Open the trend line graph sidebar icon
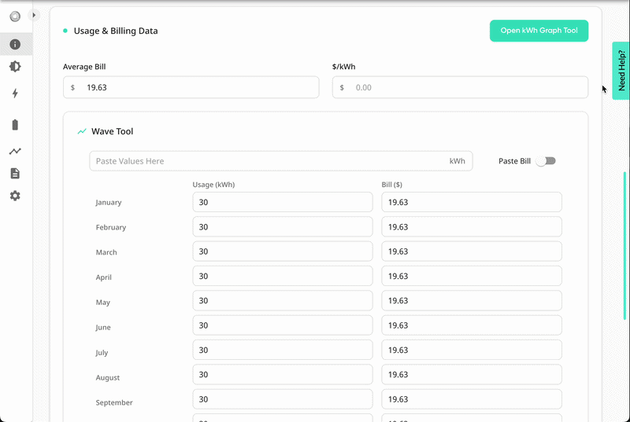The width and height of the screenshot is (630, 422). 15,151
